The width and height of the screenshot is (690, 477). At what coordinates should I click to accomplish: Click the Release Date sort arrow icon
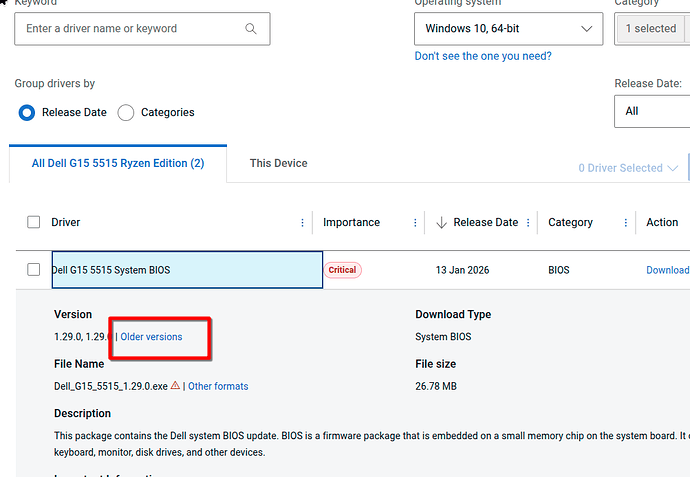click(x=441, y=223)
